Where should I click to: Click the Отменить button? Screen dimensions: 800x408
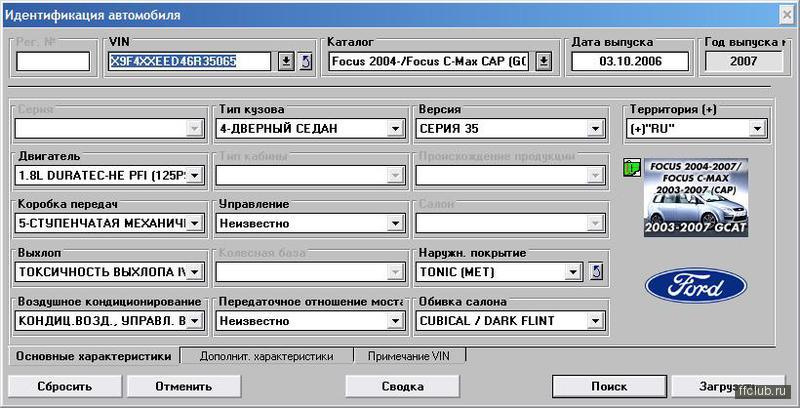(x=184, y=386)
